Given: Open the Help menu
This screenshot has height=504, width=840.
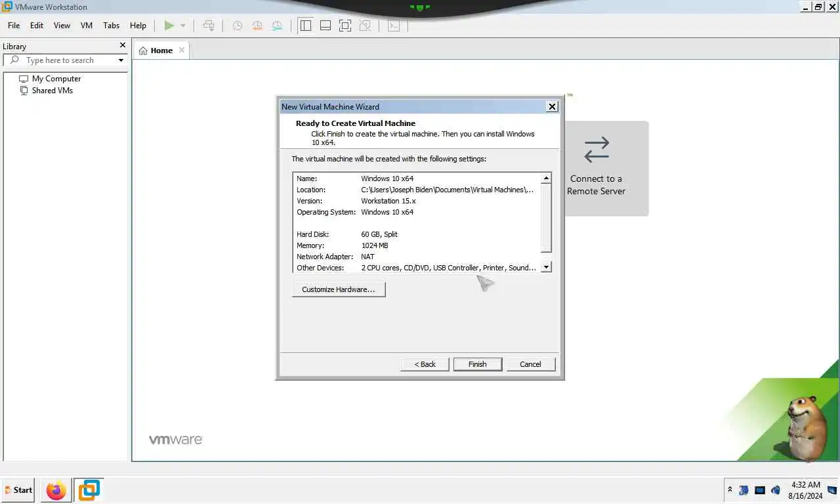Looking at the screenshot, I should tap(138, 26).
